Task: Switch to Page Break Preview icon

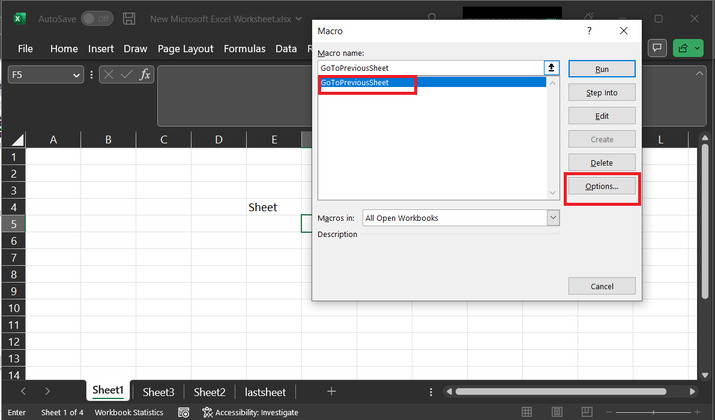Action: pyautogui.click(x=587, y=412)
